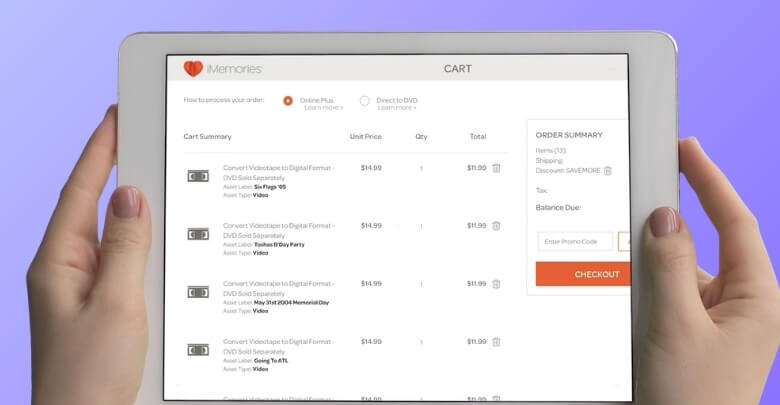The image size is (780, 405).
Task: Click quantity value for Toshas B'Day Party
Action: click(421, 226)
